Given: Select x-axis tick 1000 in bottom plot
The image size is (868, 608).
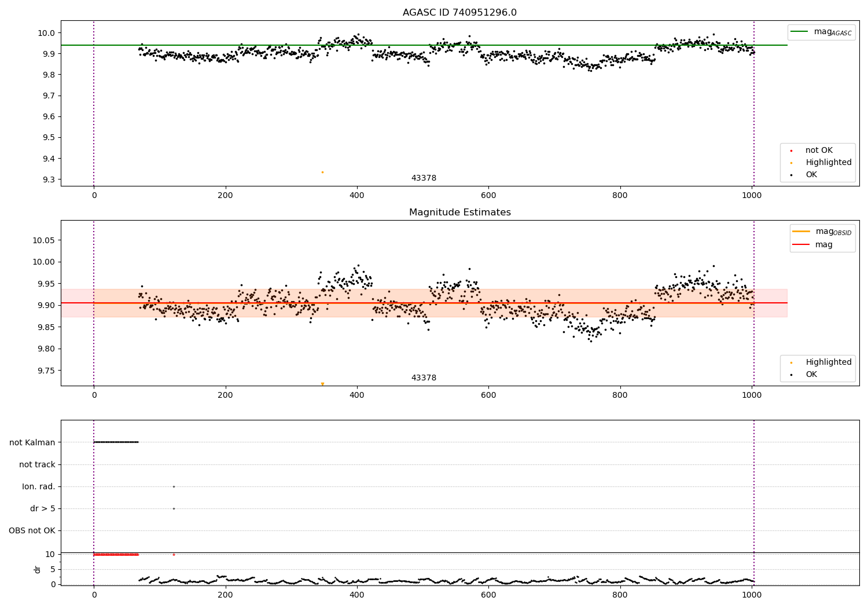Looking at the screenshot, I should tap(752, 594).
